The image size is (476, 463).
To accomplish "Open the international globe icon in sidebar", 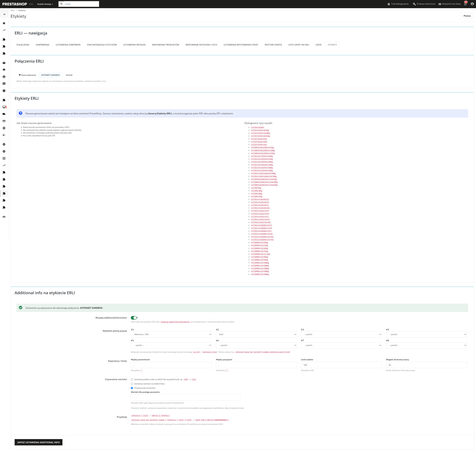I will click(x=4, y=128).
